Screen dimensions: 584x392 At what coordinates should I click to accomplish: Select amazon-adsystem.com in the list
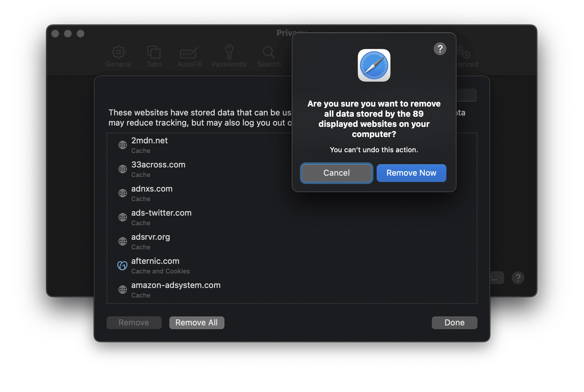coord(176,290)
